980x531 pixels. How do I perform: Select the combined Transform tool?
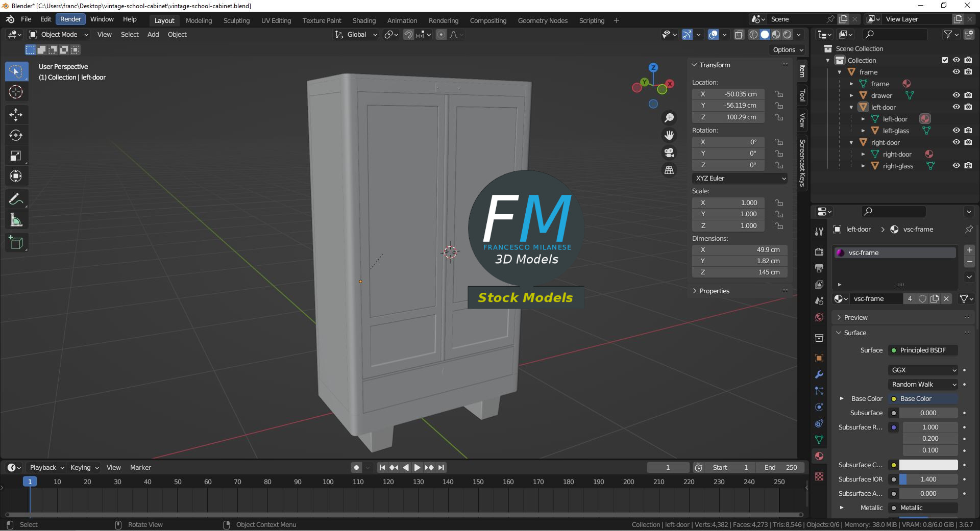pyautogui.click(x=16, y=176)
